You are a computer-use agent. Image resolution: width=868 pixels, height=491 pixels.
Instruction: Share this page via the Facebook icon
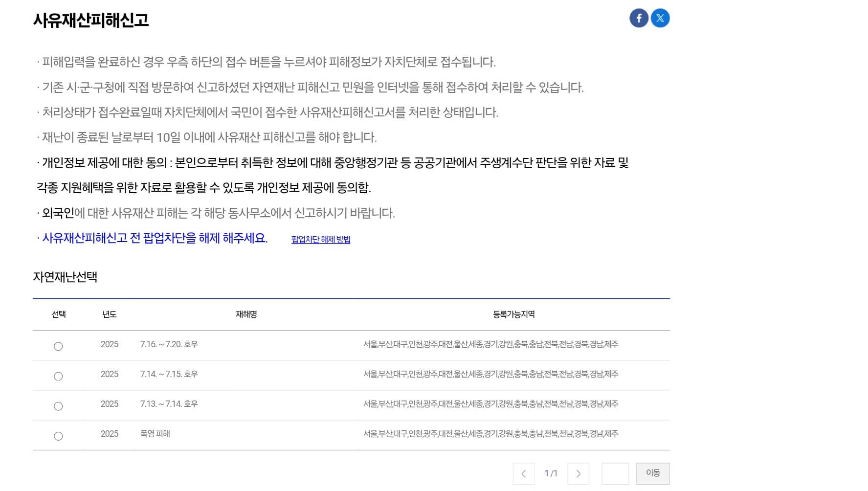click(639, 18)
